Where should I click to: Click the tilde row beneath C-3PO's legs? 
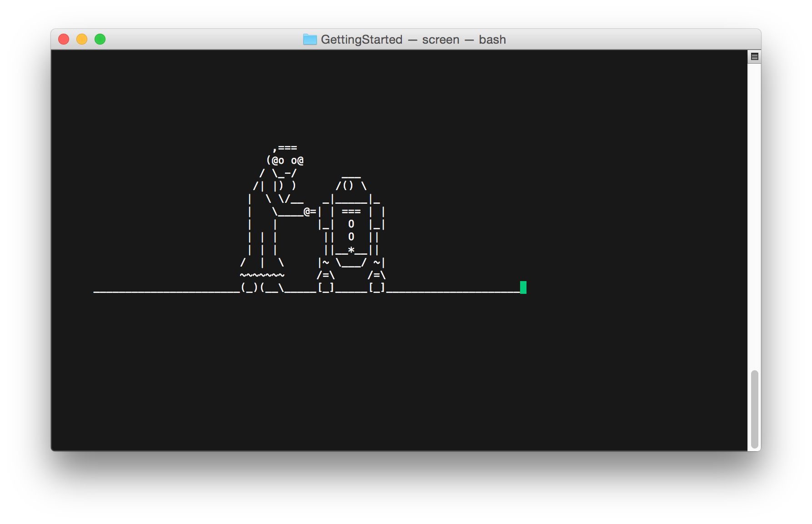coord(262,275)
